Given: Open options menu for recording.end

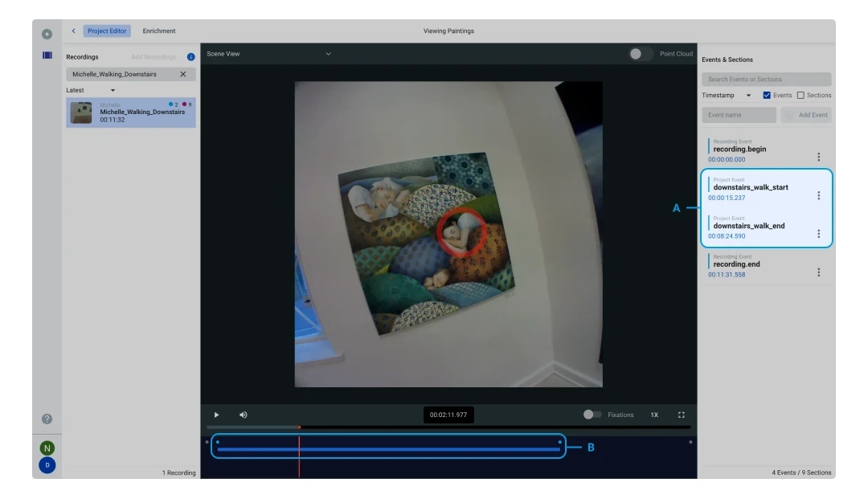Looking at the screenshot, I should (x=819, y=272).
